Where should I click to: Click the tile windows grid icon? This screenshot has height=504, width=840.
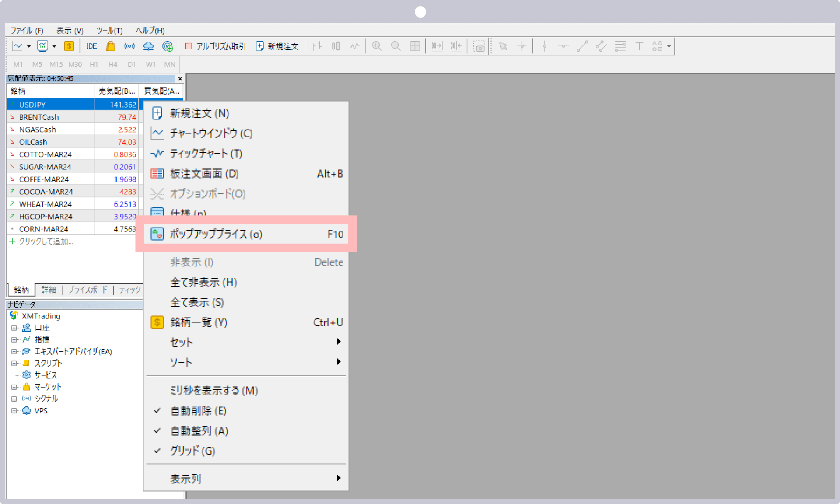(x=415, y=46)
